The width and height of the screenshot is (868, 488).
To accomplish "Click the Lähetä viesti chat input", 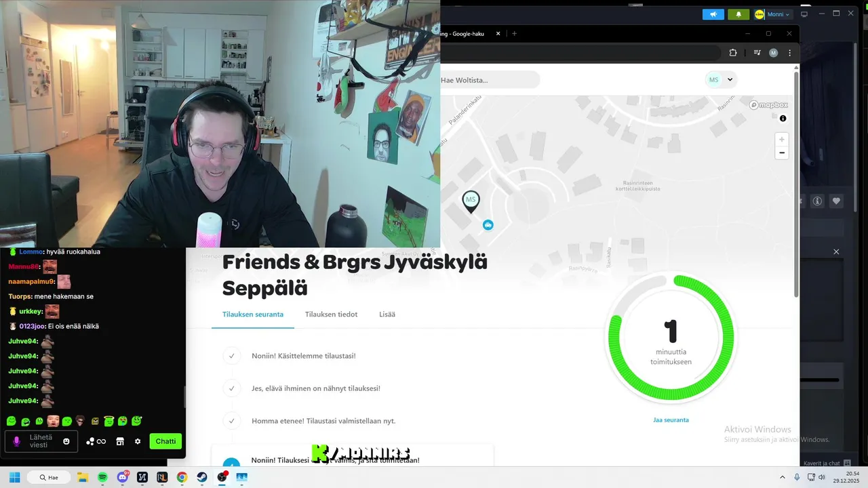I will [41, 441].
